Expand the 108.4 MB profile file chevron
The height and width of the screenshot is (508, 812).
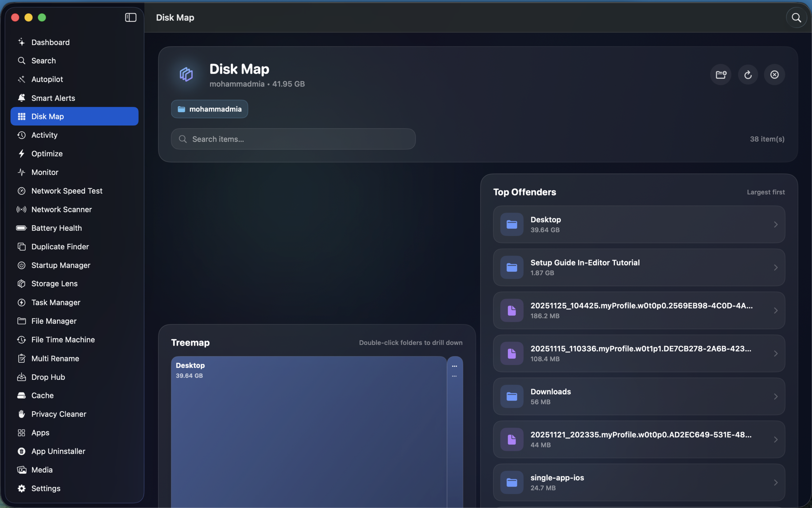[x=776, y=353]
